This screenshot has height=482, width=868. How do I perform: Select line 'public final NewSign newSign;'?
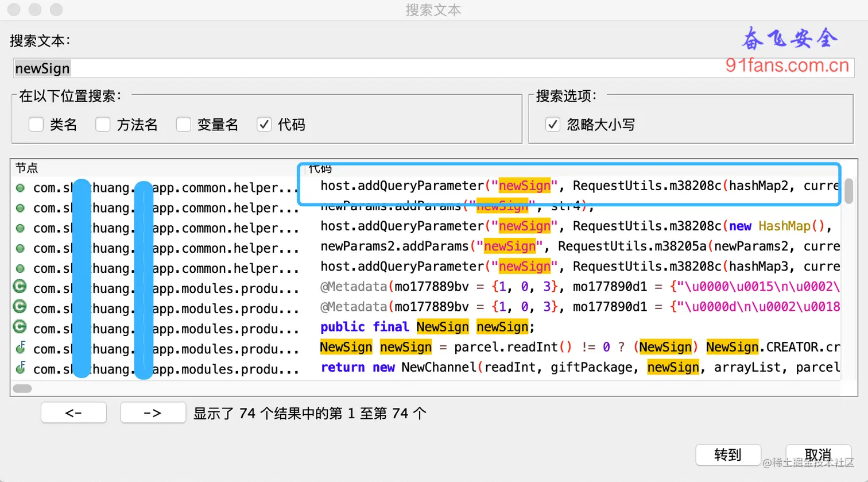[428, 326]
